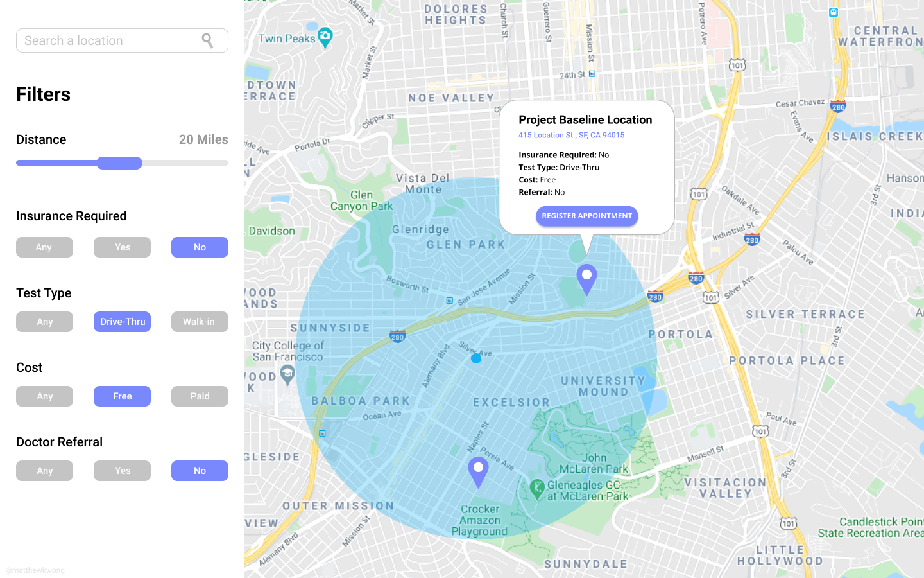Click the Noe Valley neighborhood label
The height and width of the screenshot is (578, 924).
452,98
